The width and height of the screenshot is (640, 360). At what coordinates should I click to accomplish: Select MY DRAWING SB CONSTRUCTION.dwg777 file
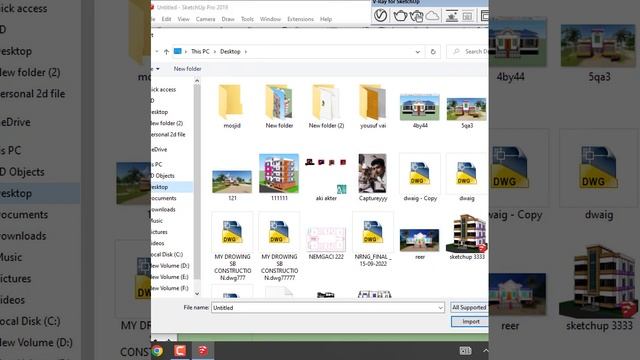(x=232, y=247)
